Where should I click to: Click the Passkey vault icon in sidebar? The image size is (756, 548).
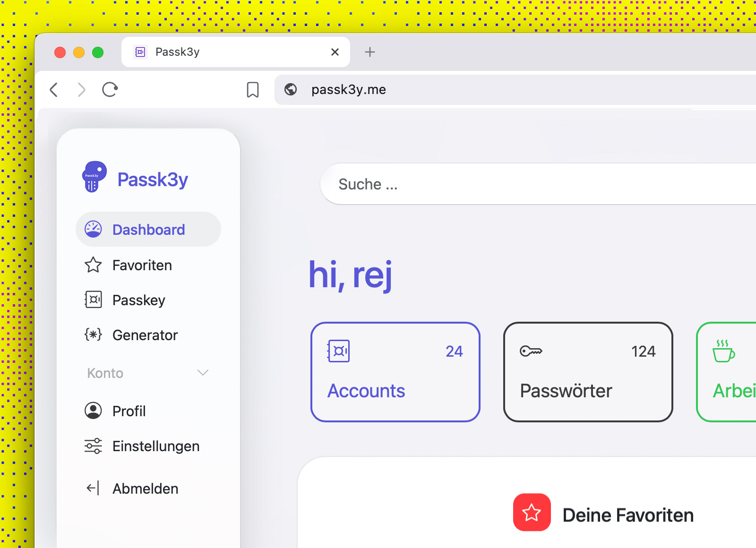93,300
